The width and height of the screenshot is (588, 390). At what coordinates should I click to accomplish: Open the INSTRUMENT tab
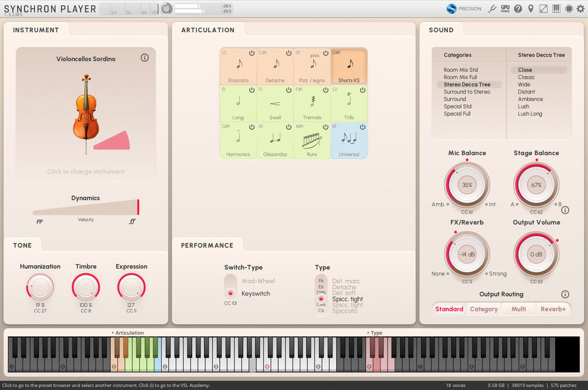point(36,30)
